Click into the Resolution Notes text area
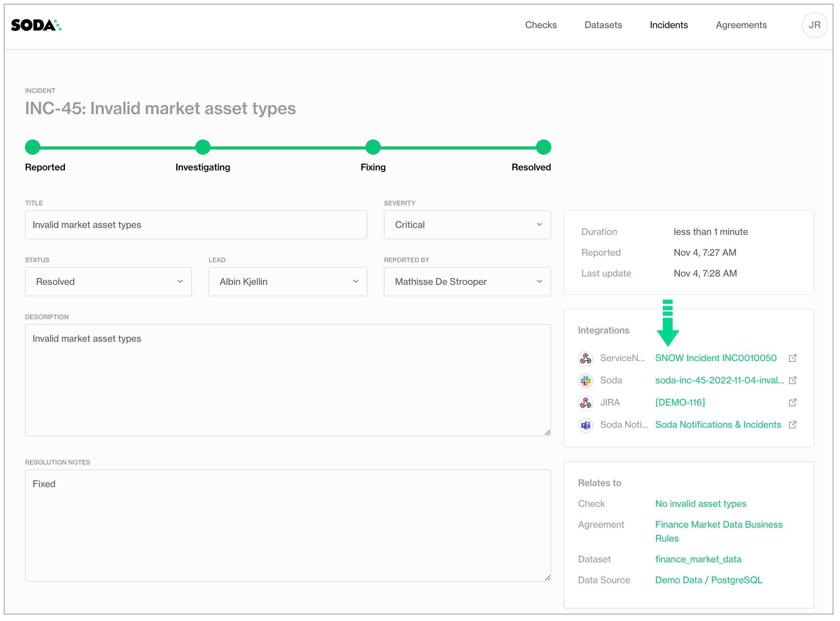This screenshot has height=621, width=840. click(288, 526)
